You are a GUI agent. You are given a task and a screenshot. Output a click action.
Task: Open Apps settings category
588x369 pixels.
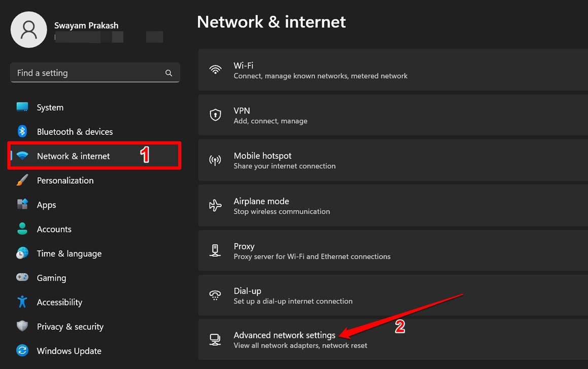pyautogui.click(x=94, y=205)
